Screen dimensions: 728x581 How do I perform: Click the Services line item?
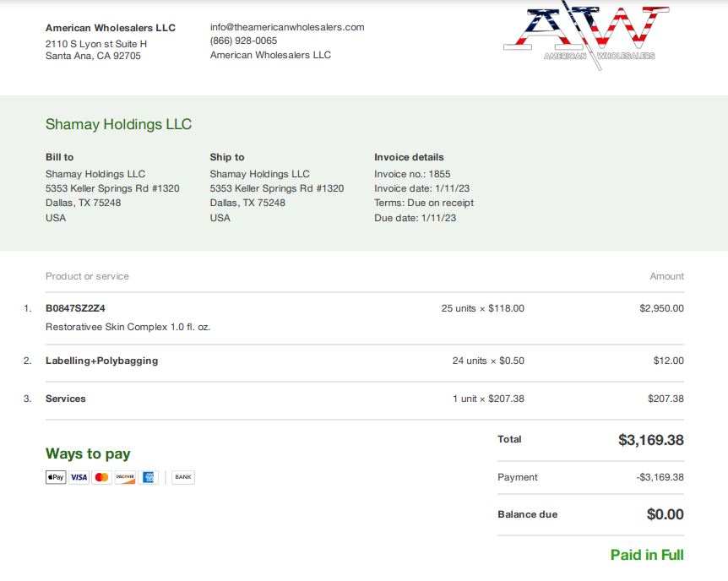click(66, 399)
